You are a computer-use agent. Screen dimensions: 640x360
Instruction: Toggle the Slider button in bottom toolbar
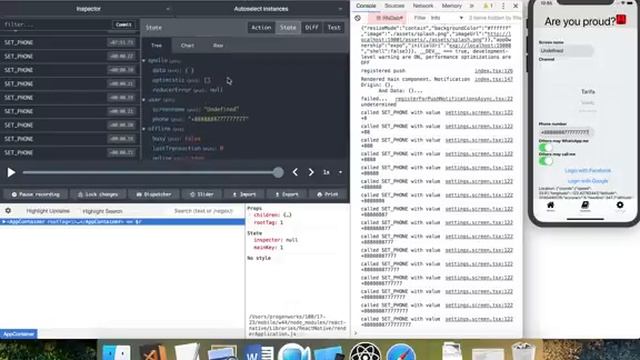click(x=202, y=194)
